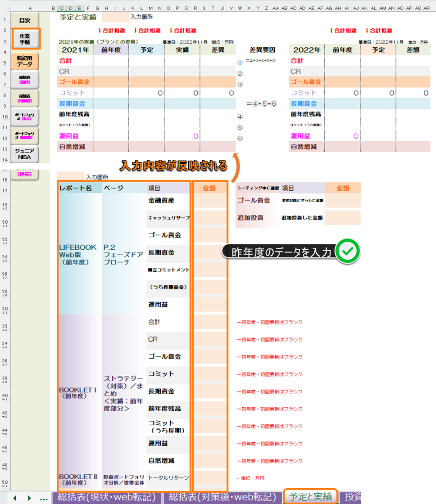Switch to 総括表(現状・web転記) sheet tab
Viewport: 436px width, 504px height.
(x=106, y=497)
